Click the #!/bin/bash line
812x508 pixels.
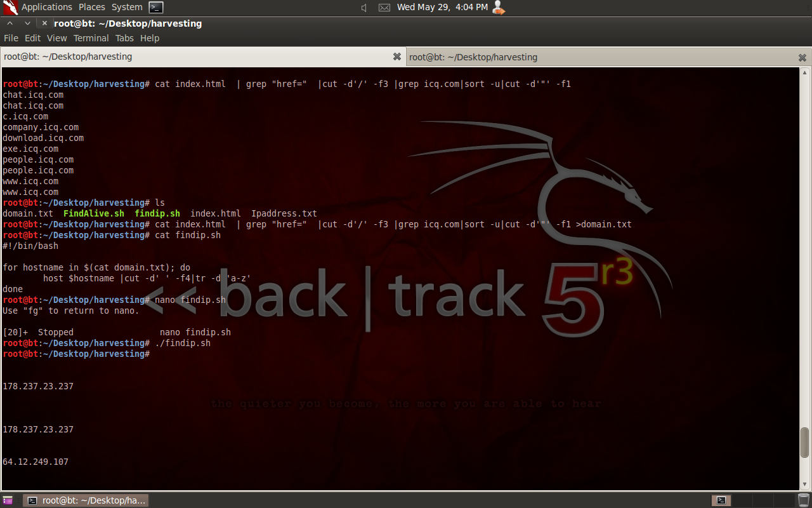point(30,246)
